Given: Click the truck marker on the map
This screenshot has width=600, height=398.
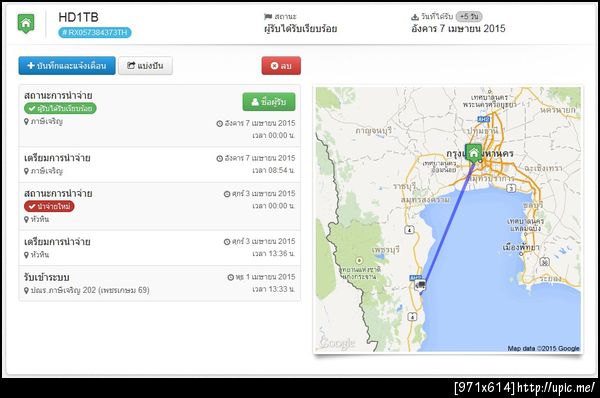Looking at the screenshot, I should (x=420, y=285).
